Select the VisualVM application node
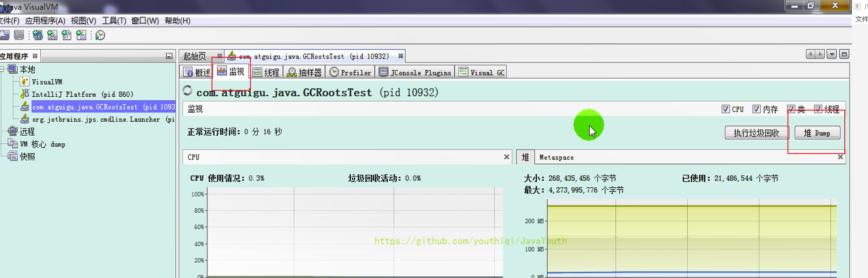The width and height of the screenshot is (868, 278). [47, 82]
